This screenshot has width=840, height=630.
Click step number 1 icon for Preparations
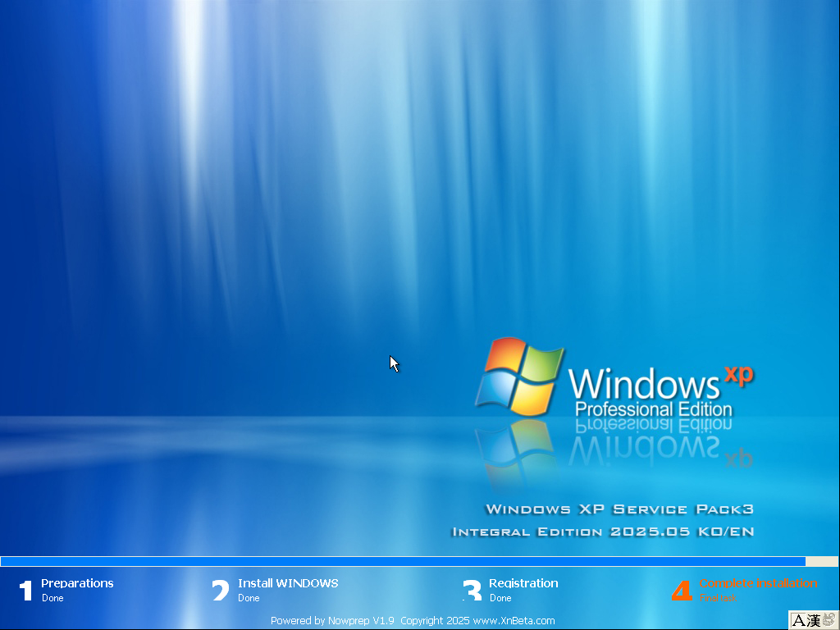(x=25, y=591)
